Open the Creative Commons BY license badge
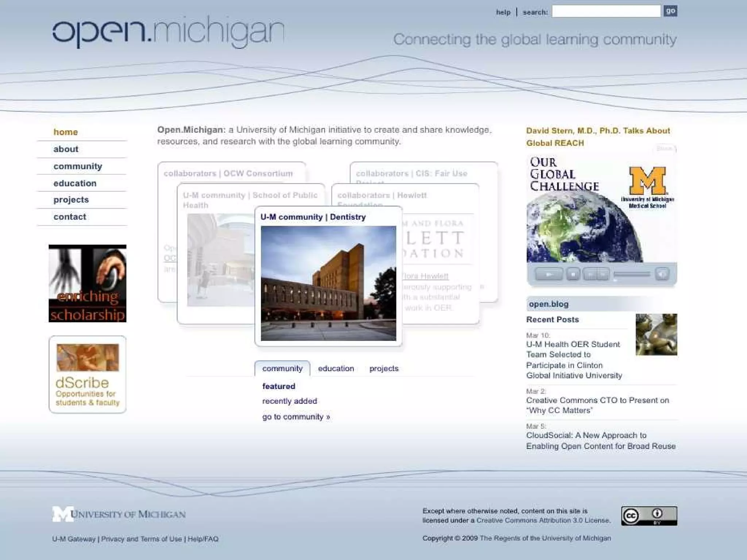Viewport: 747px width, 560px height. [649, 516]
